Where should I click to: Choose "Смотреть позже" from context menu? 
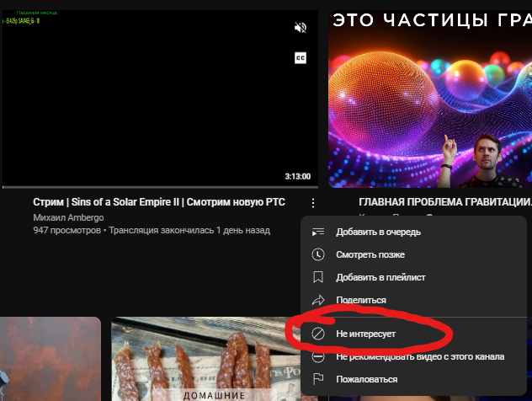[x=413, y=254]
